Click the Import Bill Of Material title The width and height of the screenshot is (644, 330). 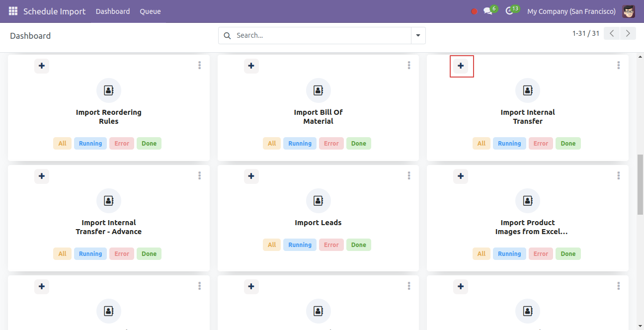pos(318,117)
